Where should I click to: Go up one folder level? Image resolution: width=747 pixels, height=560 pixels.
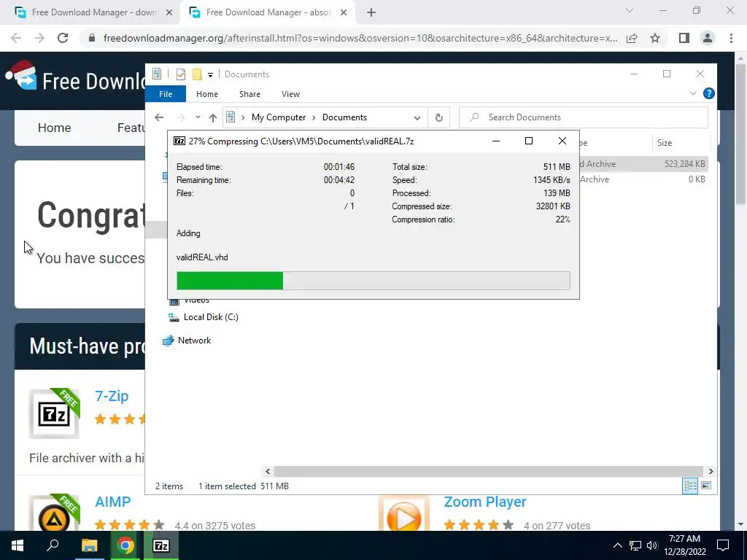[212, 117]
